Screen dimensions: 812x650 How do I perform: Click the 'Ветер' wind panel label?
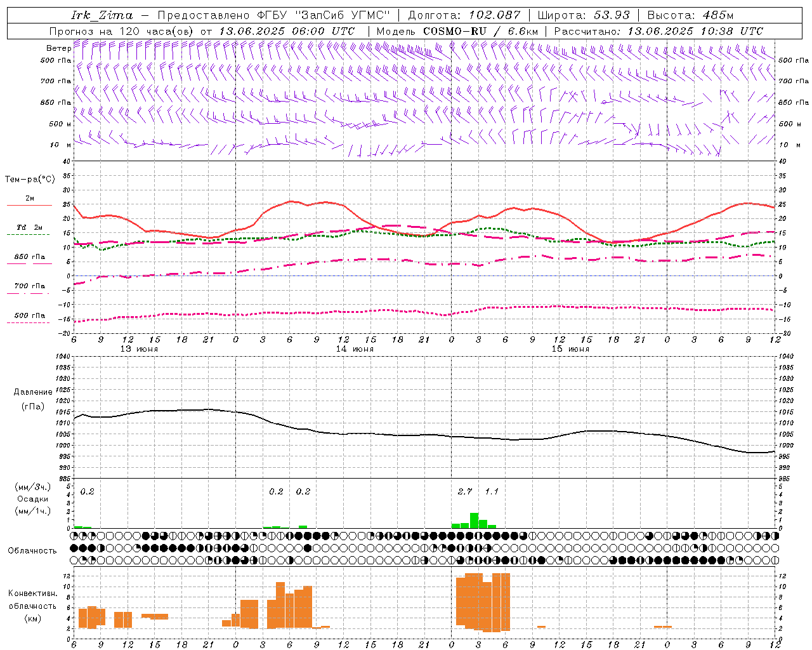click(58, 48)
